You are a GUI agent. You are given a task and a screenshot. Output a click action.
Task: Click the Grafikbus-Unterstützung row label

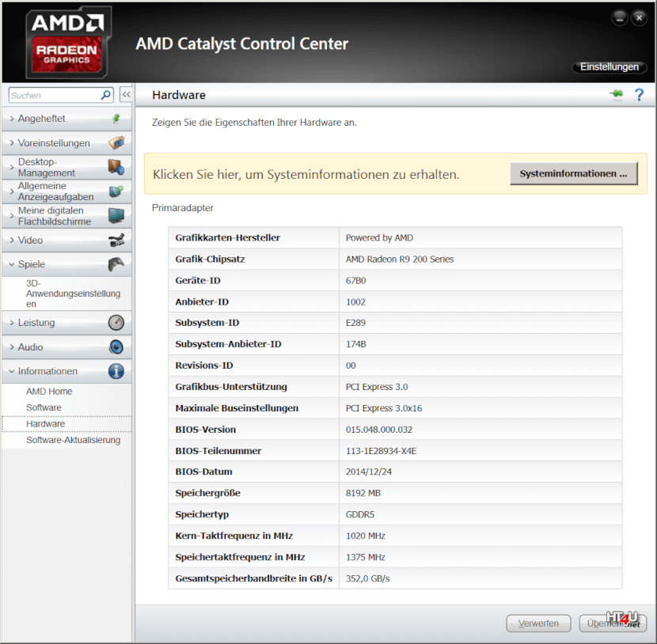point(231,387)
